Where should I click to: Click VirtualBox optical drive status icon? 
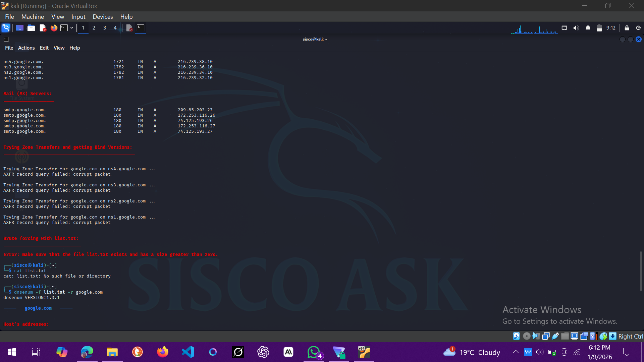(x=527, y=336)
